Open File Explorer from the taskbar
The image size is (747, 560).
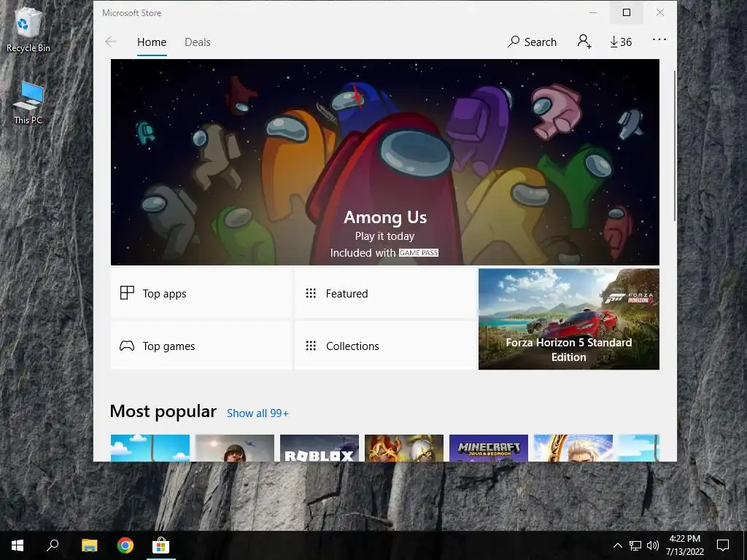click(89, 545)
